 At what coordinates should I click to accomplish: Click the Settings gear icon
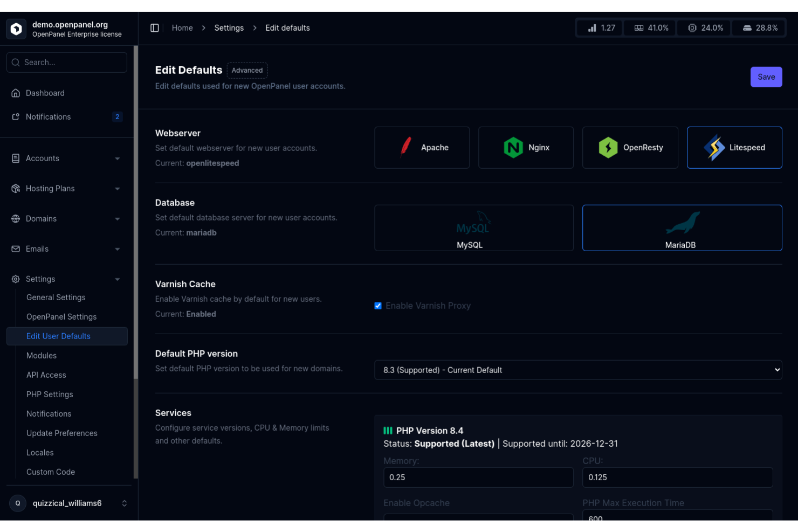click(16, 279)
